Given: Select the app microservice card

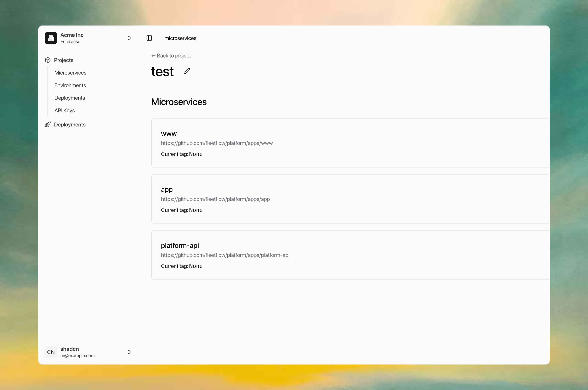Looking at the screenshot, I should click(x=348, y=199).
